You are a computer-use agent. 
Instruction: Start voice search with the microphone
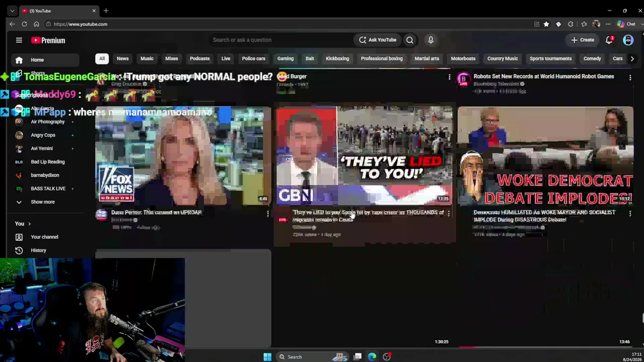pyautogui.click(x=431, y=40)
